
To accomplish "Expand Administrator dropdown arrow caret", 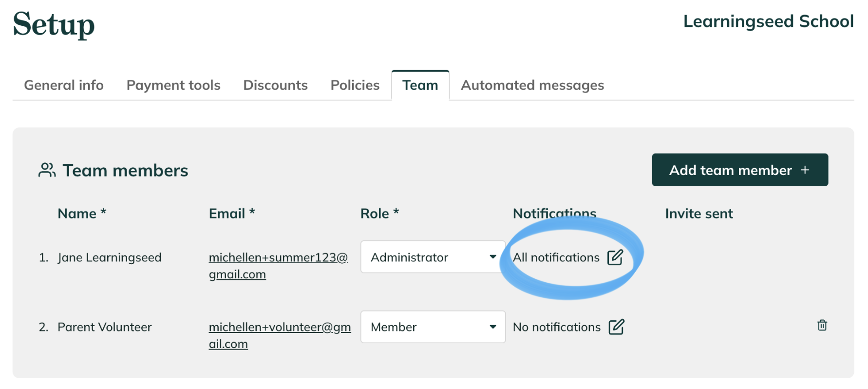I will pos(493,257).
